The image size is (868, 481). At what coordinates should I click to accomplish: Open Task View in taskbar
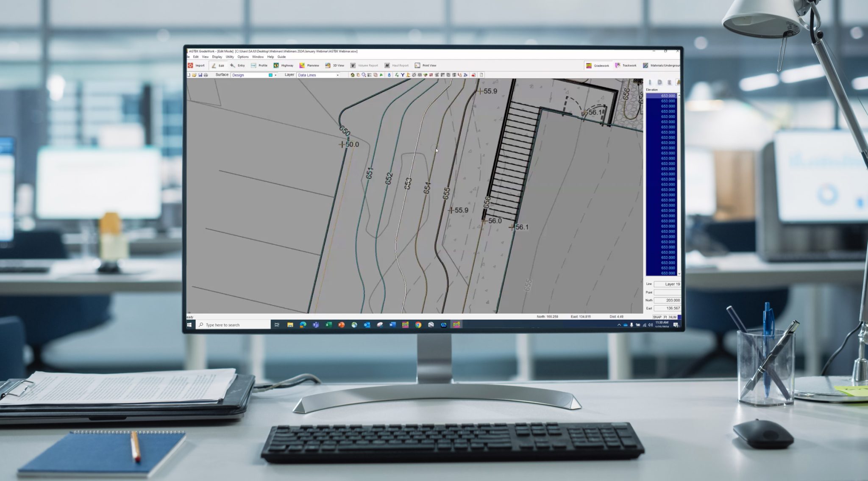pos(277,325)
